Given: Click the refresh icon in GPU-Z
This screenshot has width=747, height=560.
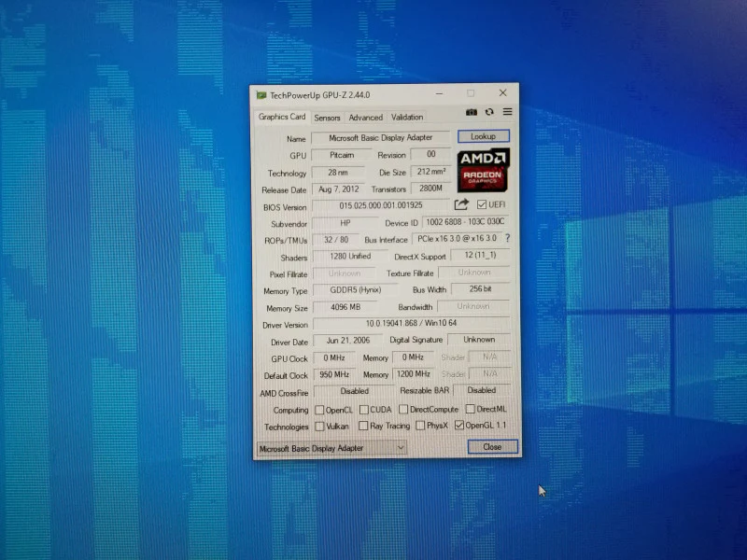Looking at the screenshot, I should [x=489, y=112].
